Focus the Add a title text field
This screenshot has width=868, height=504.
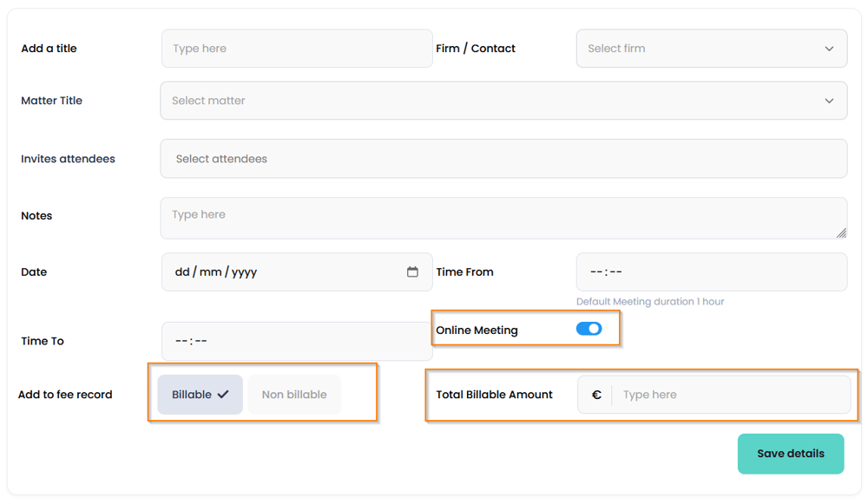point(297,49)
